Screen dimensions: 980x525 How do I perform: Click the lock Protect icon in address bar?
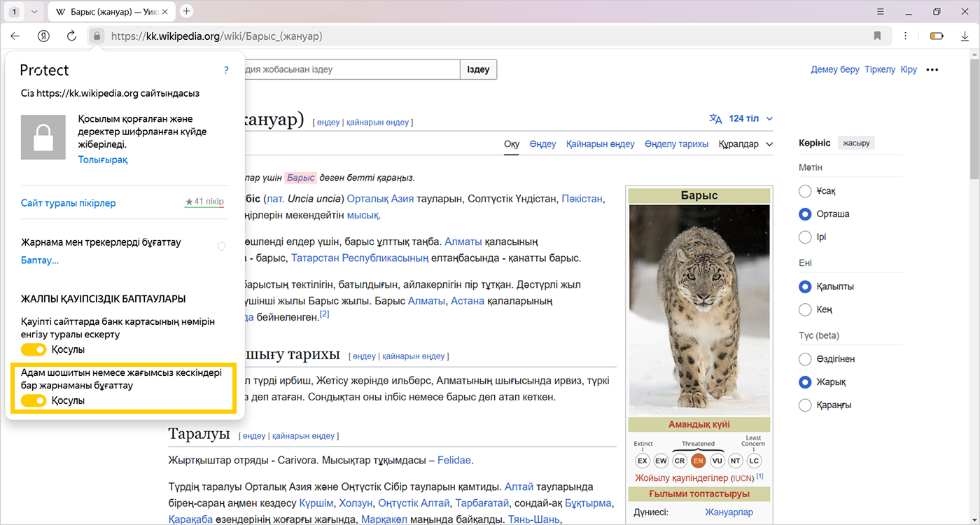click(97, 36)
